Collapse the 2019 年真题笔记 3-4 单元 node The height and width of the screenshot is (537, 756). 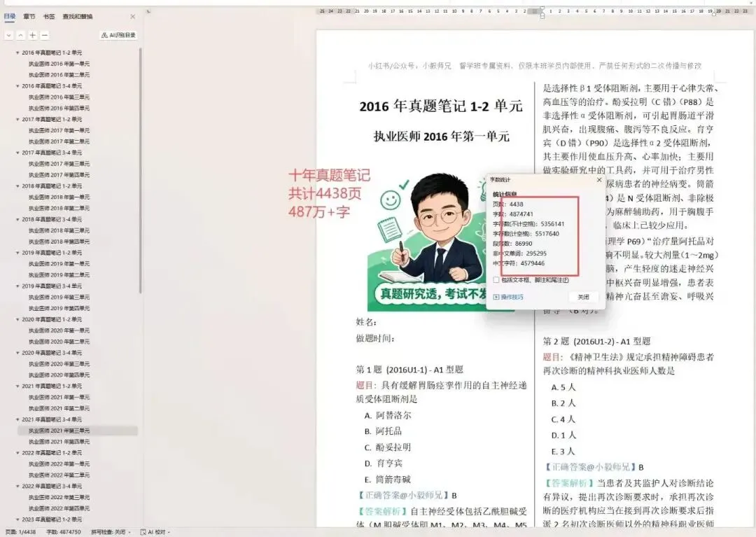point(17,286)
